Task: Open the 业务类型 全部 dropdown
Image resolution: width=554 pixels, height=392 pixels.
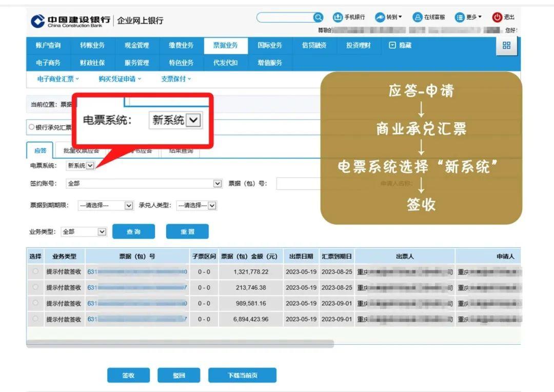Action: point(84,232)
